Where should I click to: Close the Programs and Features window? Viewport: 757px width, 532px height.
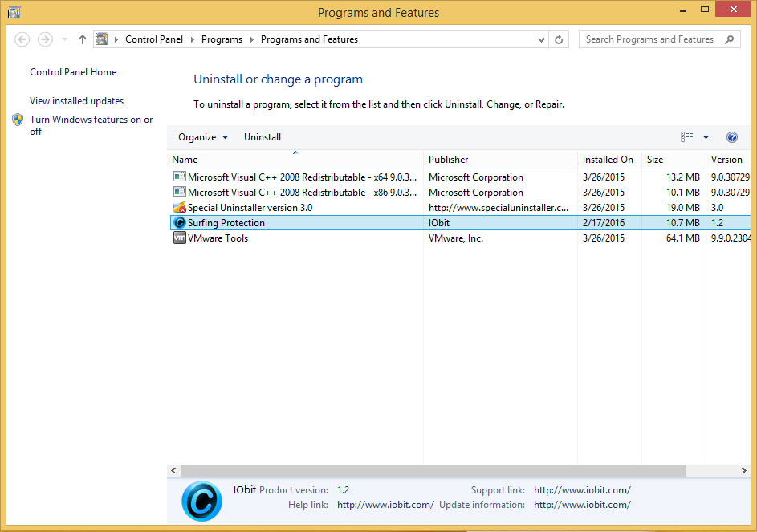[734, 10]
